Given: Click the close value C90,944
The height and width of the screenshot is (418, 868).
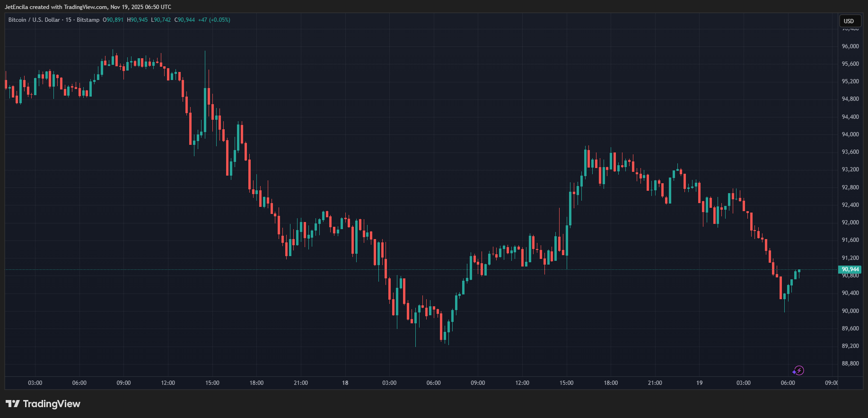Looking at the screenshot, I should pyautogui.click(x=184, y=20).
